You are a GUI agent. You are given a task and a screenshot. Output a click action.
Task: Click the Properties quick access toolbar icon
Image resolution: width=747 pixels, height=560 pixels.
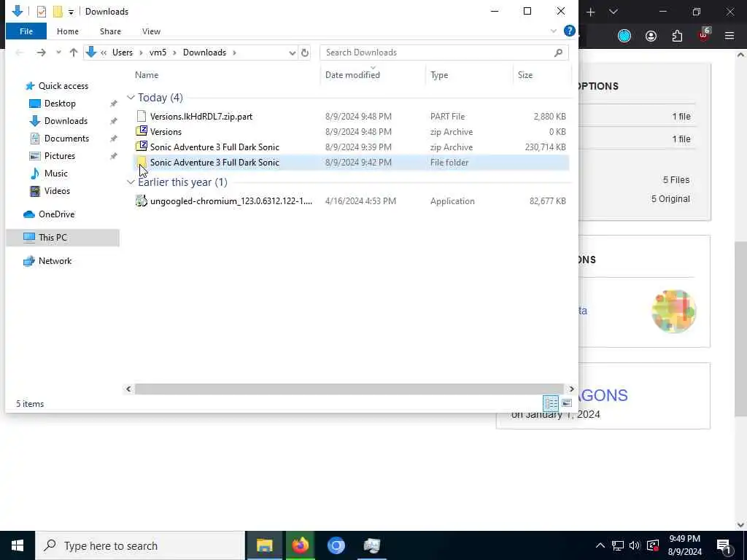[x=42, y=12]
